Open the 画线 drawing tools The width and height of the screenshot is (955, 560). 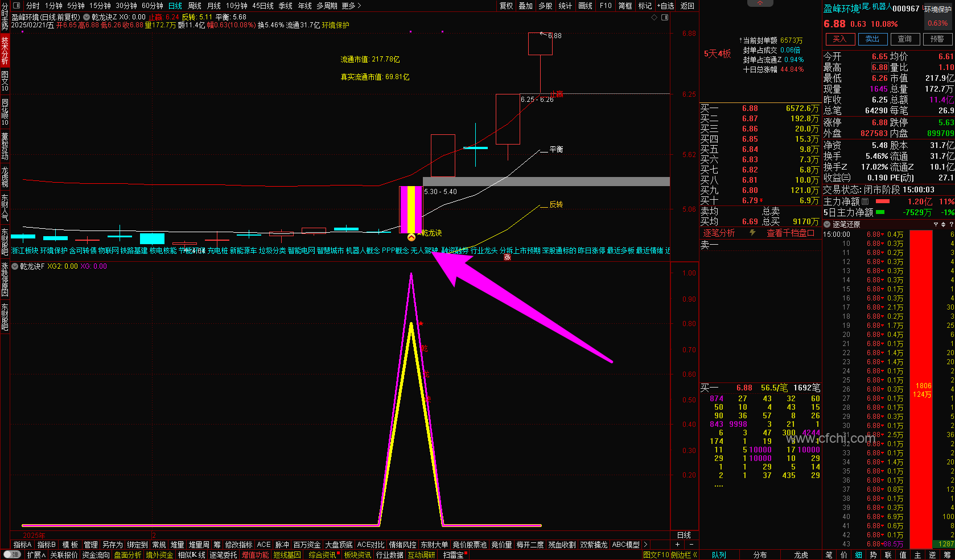point(586,6)
